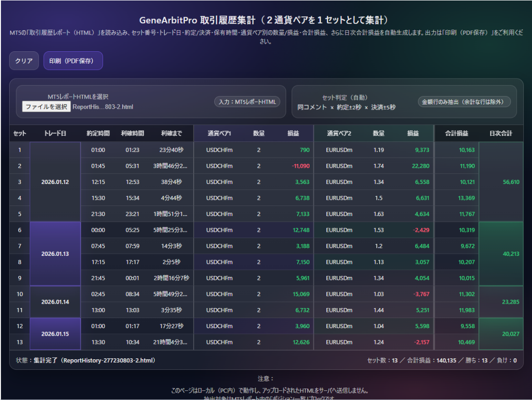The width and height of the screenshot is (532, 400).
Task: Click the 入力：MT5レポートHTML pill badge
Action: tap(247, 102)
